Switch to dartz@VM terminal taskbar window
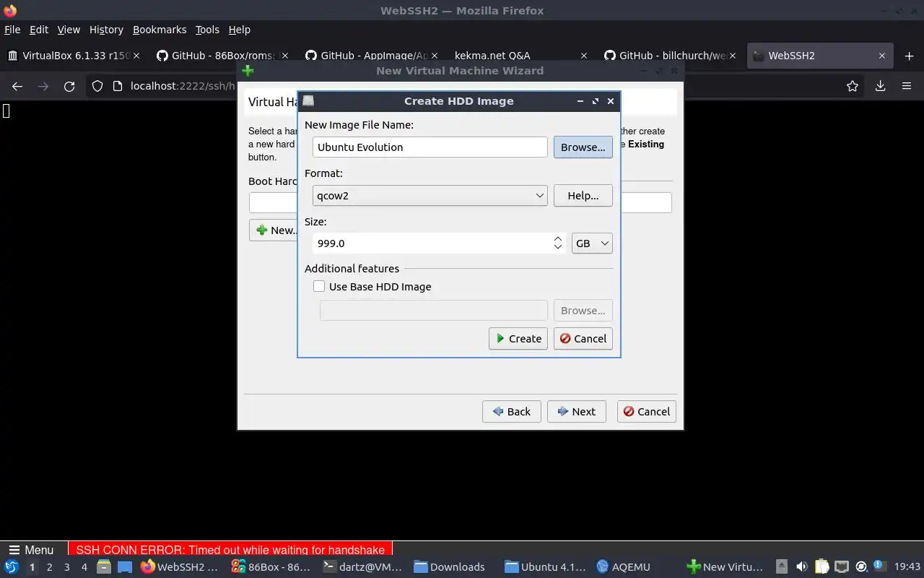Viewport: 924px width, 578px height. 362,567
